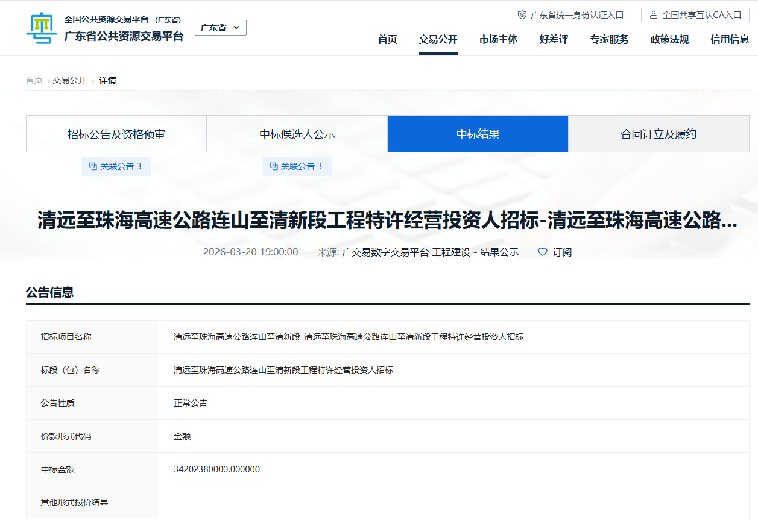Viewport: 758px width, 532px height.
Task: Switch to 招标公告及资格预审 tab
Action: 116,134
